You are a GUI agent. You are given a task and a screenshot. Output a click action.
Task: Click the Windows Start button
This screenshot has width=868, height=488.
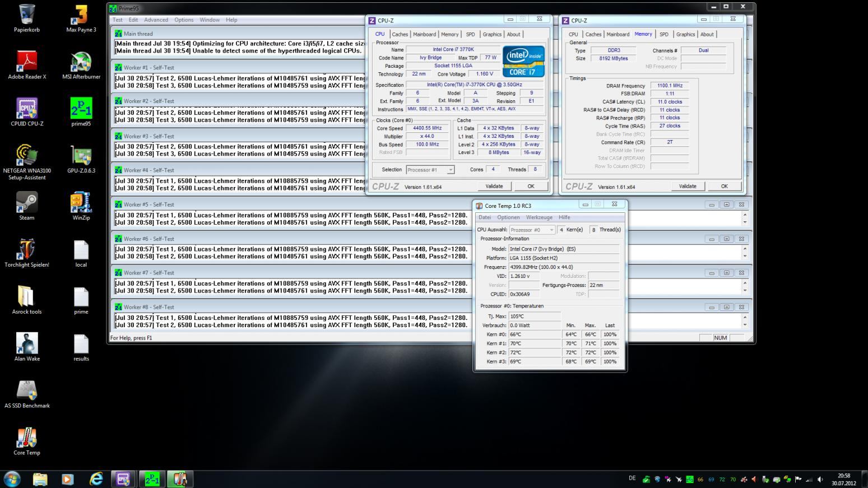tap(12, 479)
